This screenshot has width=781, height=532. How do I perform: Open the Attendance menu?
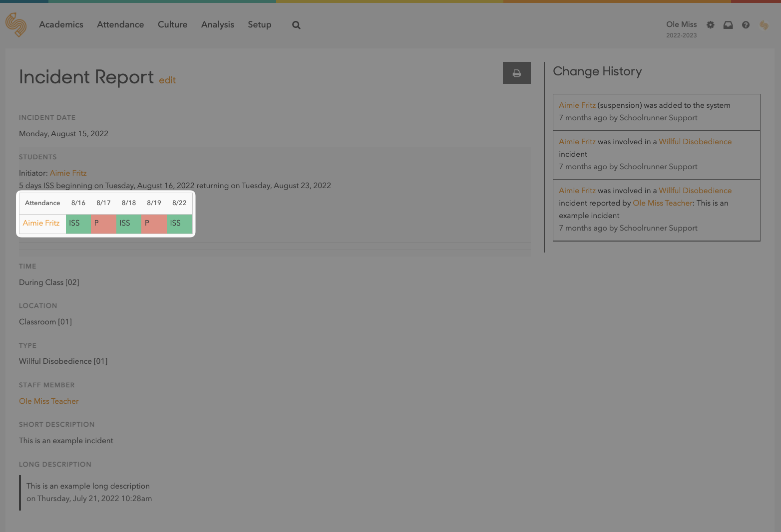pos(120,24)
